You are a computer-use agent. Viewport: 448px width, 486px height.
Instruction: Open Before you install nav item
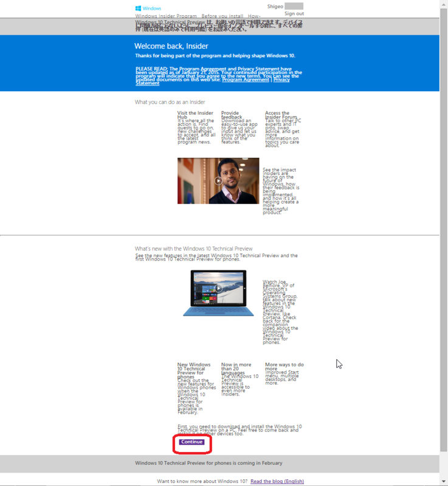point(222,16)
